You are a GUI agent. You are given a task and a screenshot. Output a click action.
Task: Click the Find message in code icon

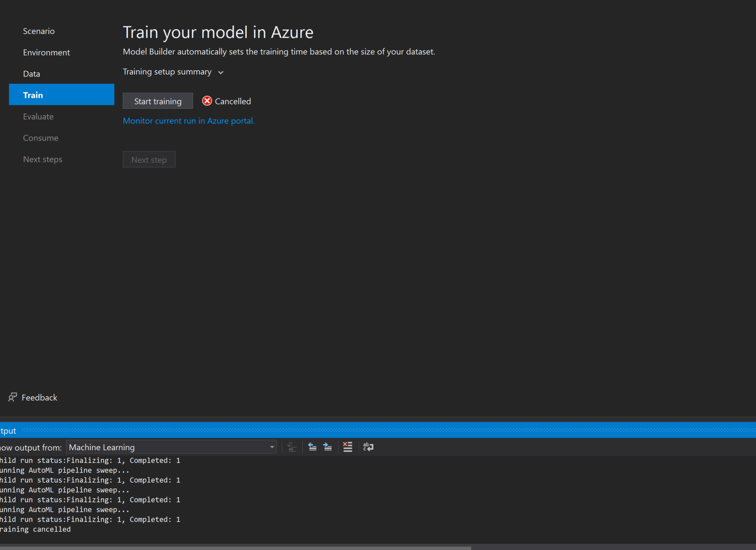click(292, 447)
